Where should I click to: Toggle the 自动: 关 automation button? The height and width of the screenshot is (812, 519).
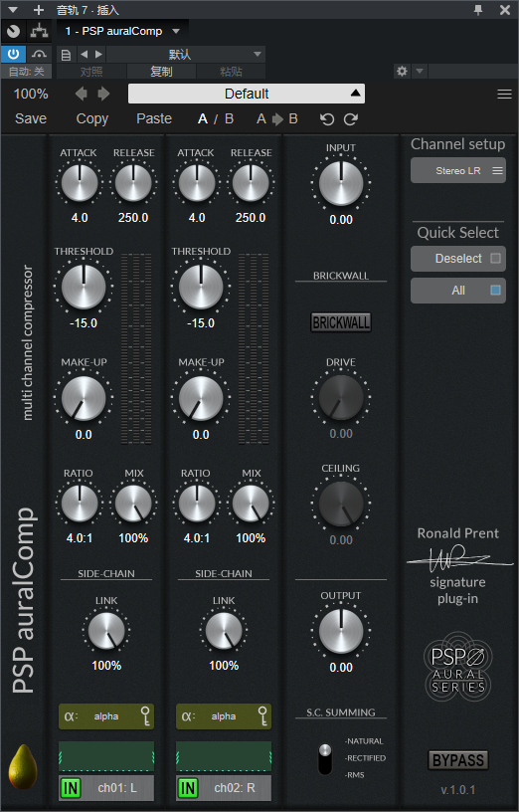click(x=27, y=71)
